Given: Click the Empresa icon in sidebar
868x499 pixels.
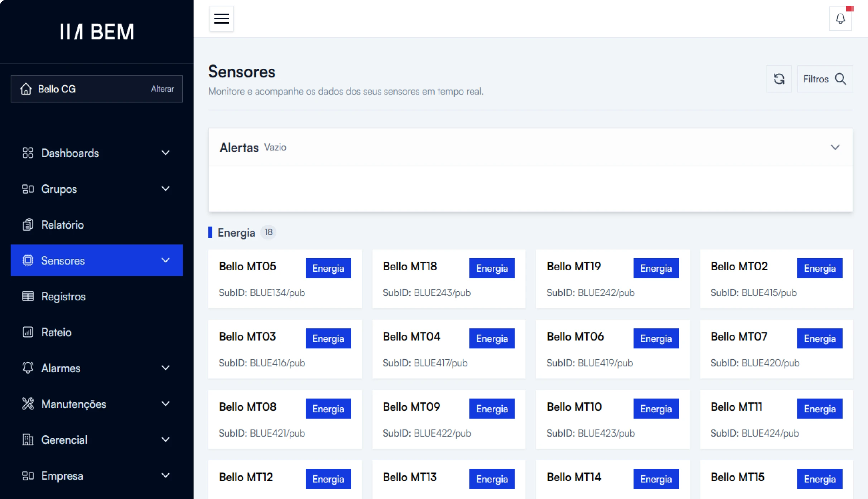Looking at the screenshot, I should coord(28,475).
